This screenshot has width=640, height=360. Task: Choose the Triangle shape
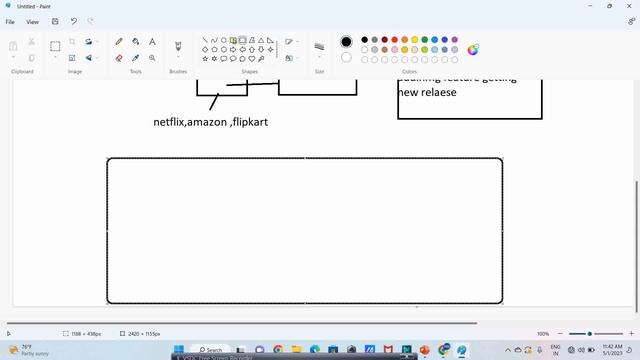[261, 40]
